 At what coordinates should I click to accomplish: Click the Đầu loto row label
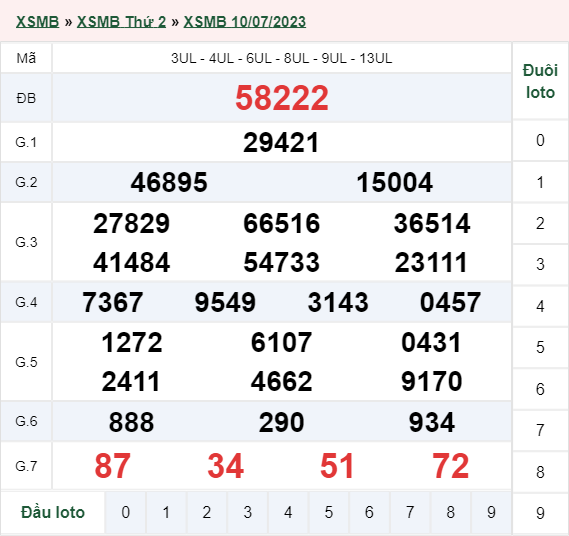[53, 512]
